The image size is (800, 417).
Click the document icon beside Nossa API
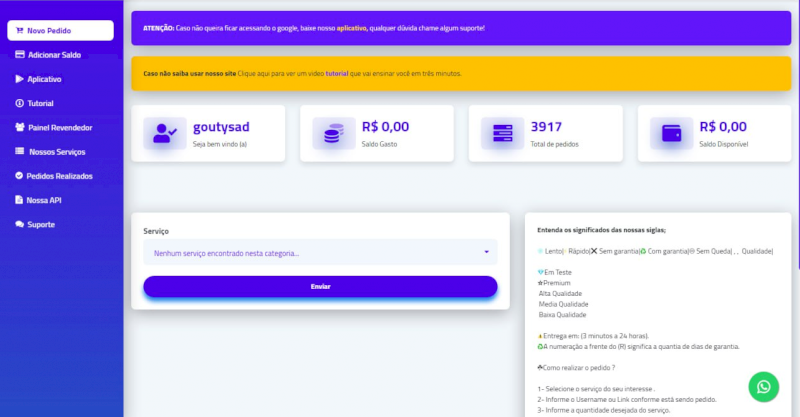19,200
